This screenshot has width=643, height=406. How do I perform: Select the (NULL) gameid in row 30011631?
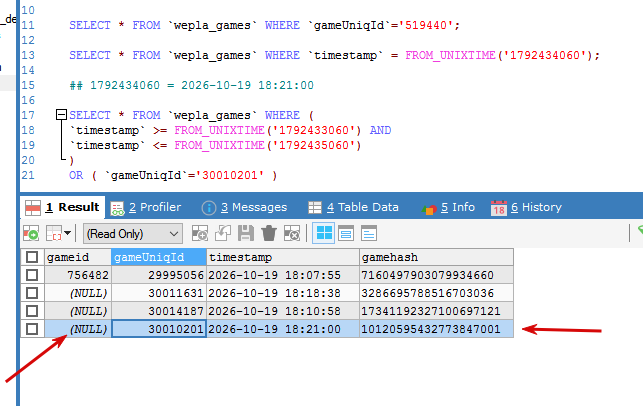[x=78, y=293]
